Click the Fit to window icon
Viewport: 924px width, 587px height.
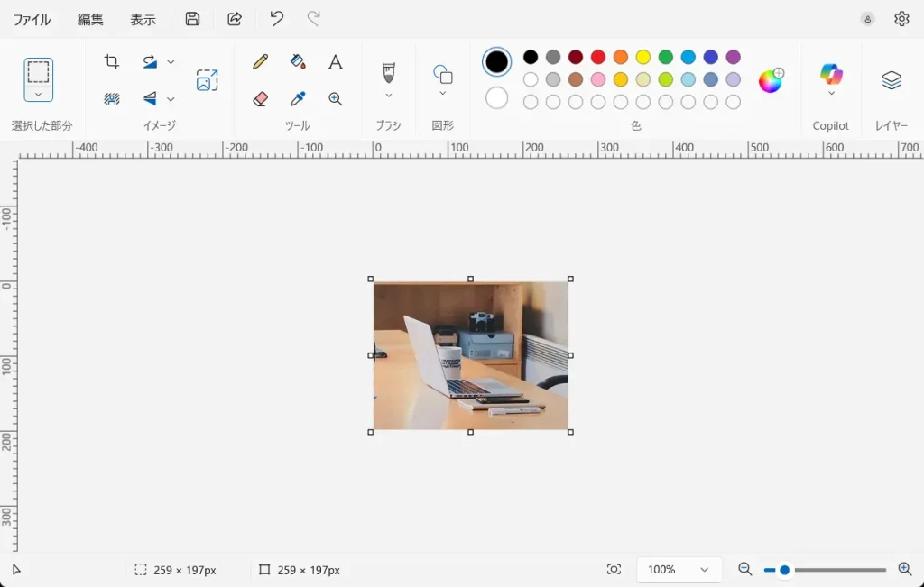point(614,569)
